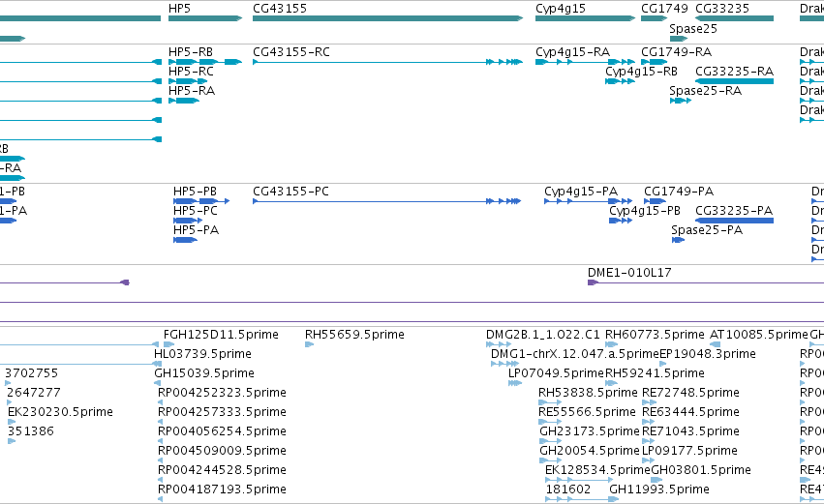Click protein CG43155-PC label
Viewport: 824px width, 504px height.
coord(290,192)
